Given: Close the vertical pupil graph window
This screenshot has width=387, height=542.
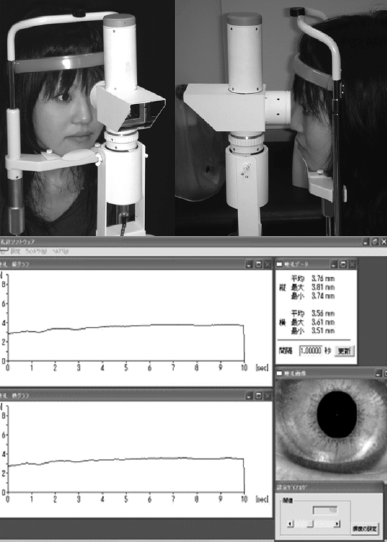Looking at the screenshot, I should [x=267, y=265].
